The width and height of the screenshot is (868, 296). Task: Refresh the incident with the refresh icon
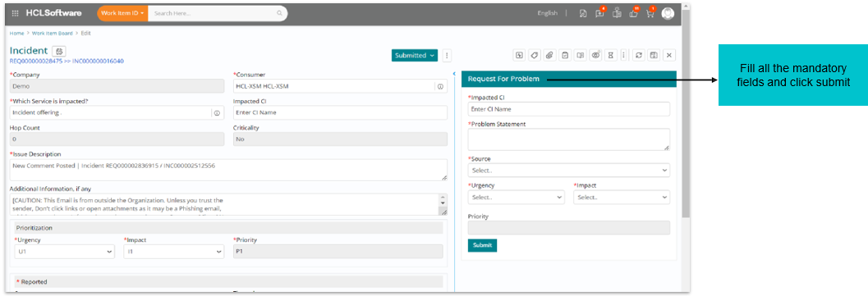(x=639, y=55)
